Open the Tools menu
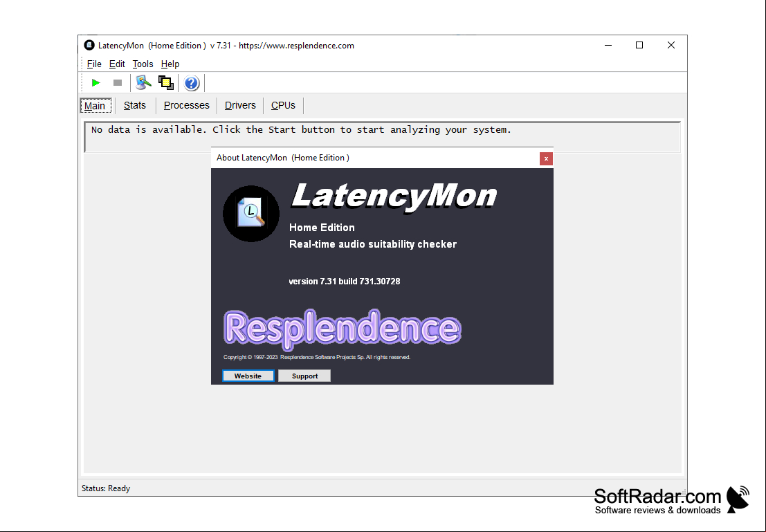The image size is (766, 532). 143,64
